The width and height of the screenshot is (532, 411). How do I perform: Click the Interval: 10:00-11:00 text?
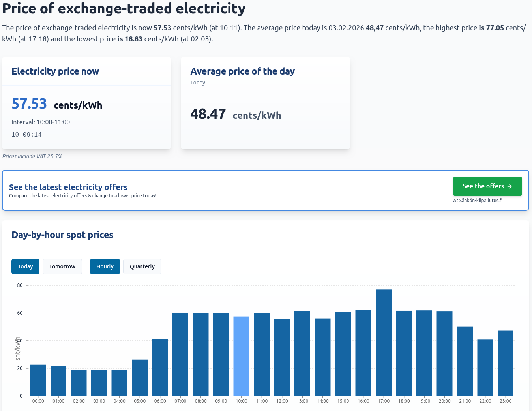[41, 122]
